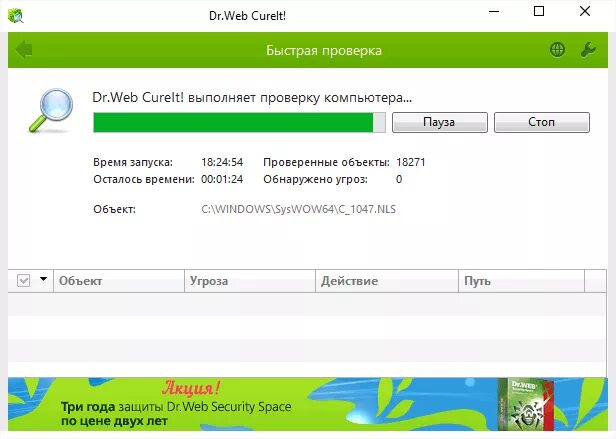
Task: Minimize the Dr.Web CureIt! window
Action: click(x=494, y=12)
